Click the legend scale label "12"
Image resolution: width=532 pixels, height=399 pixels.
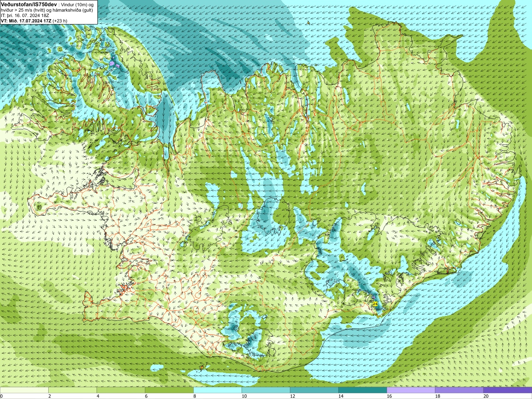pyautogui.click(x=293, y=396)
